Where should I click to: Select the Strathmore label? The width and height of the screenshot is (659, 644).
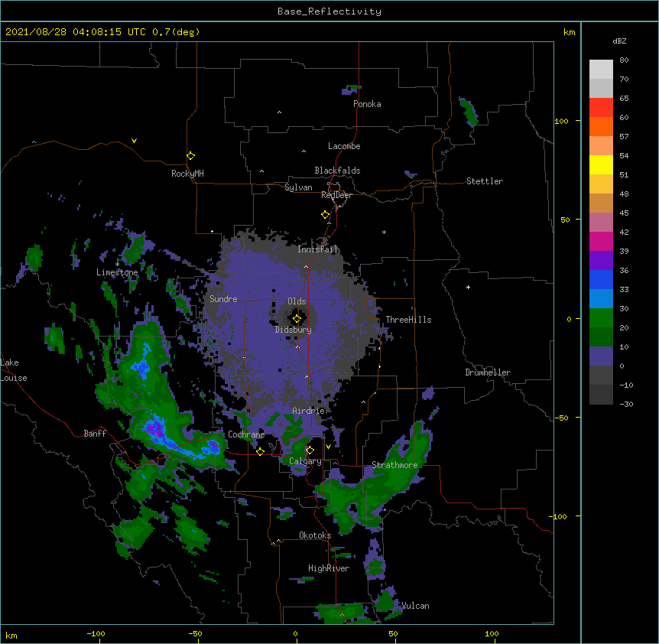click(394, 465)
